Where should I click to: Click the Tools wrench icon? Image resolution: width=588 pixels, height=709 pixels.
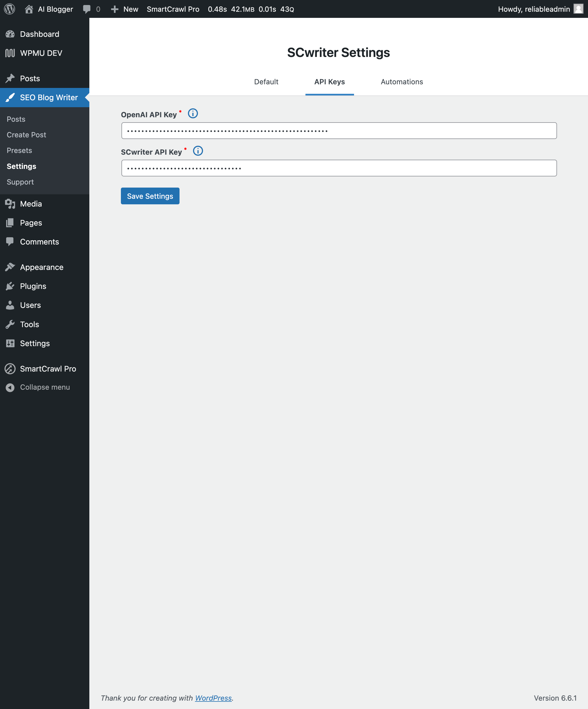10,324
